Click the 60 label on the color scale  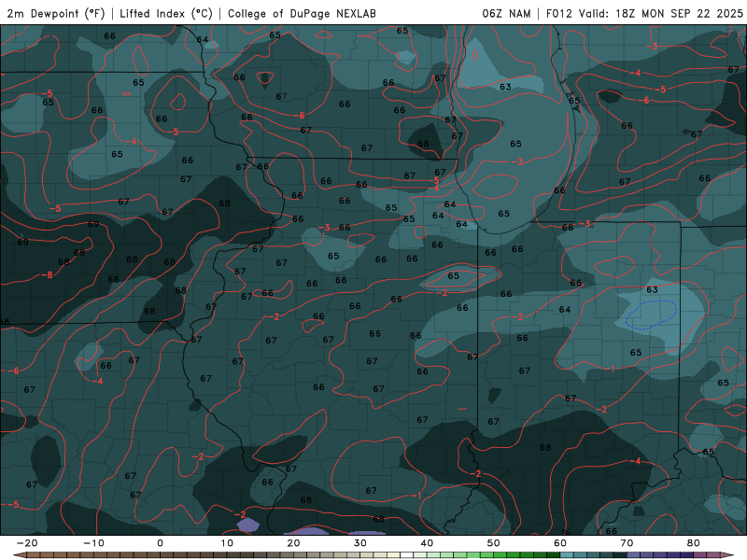point(560,543)
